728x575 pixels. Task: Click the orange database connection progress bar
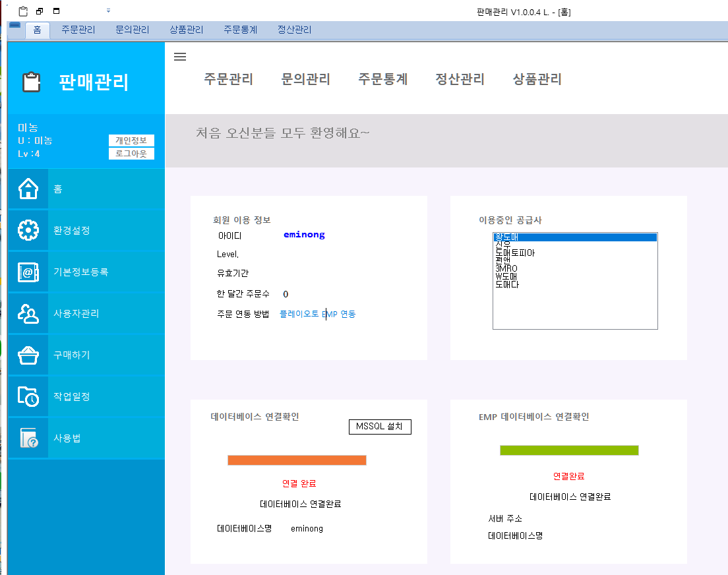[297, 460]
